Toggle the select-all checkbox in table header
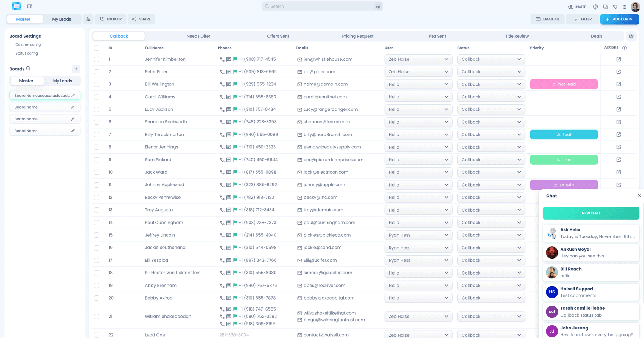This screenshot has height=338, width=644. click(97, 48)
